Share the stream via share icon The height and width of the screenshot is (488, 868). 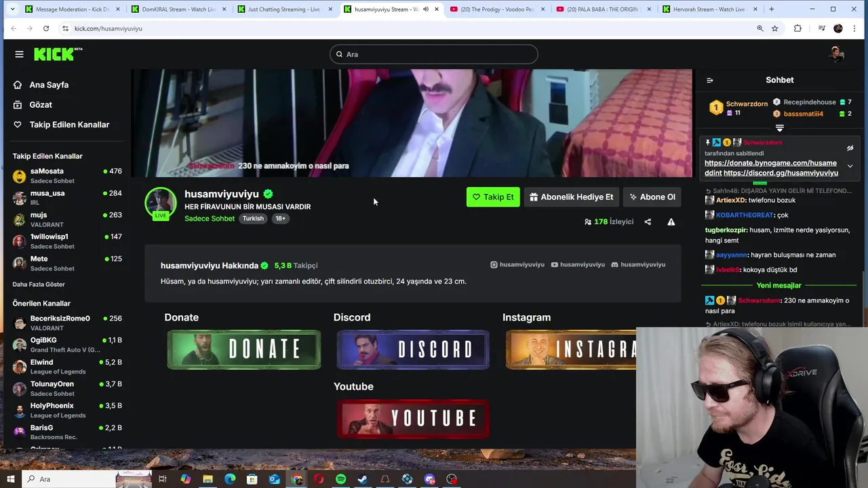(648, 222)
